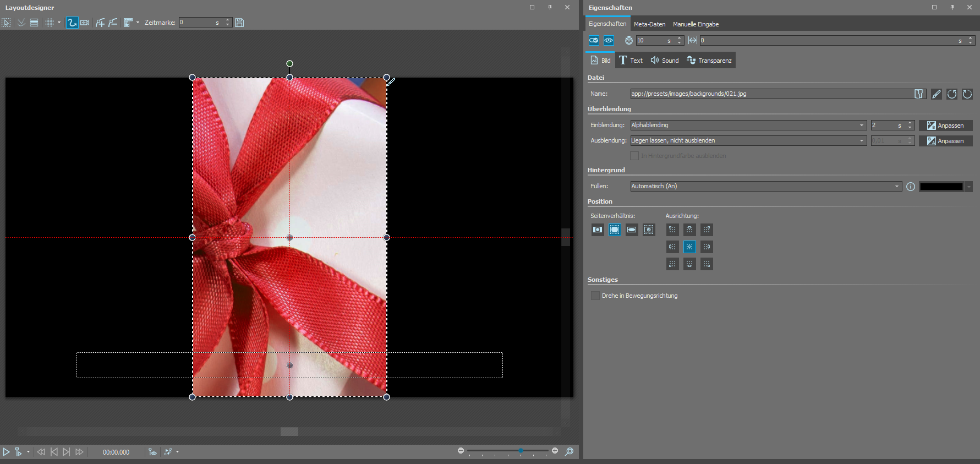
Task: Click the add path keyframe icon
Action: pos(100,23)
